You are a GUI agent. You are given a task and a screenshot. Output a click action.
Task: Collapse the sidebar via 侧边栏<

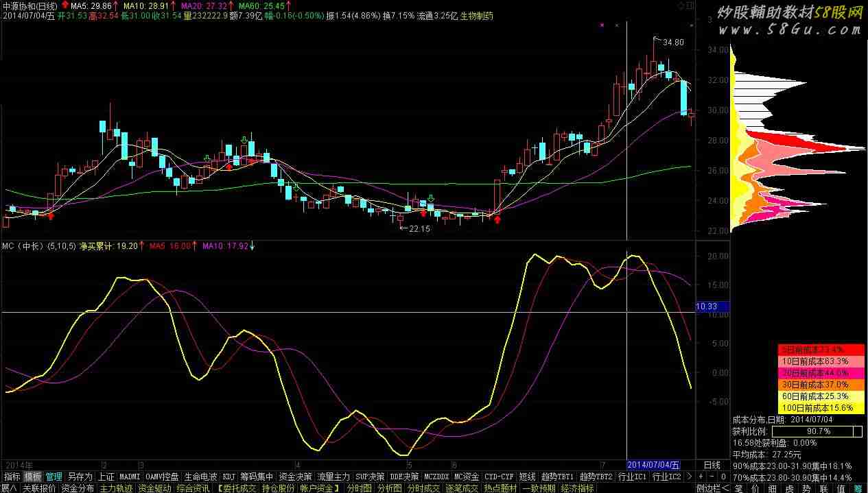click(x=712, y=488)
